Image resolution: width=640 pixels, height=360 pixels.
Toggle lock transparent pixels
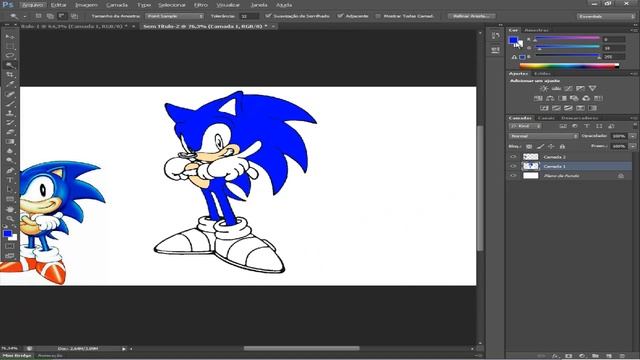pos(529,146)
